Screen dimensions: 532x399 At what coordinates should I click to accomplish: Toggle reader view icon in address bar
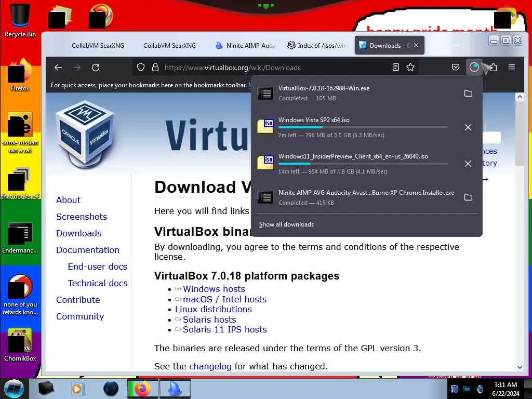(395, 67)
